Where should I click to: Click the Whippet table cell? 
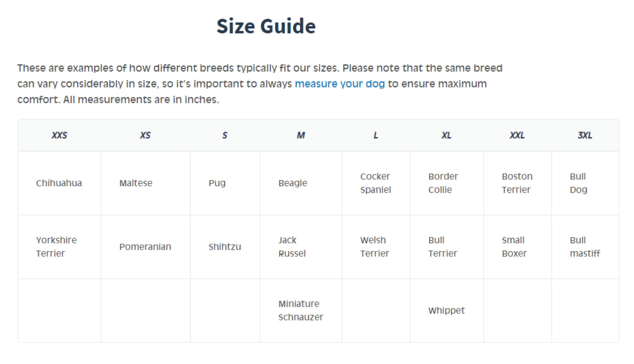point(446,310)
